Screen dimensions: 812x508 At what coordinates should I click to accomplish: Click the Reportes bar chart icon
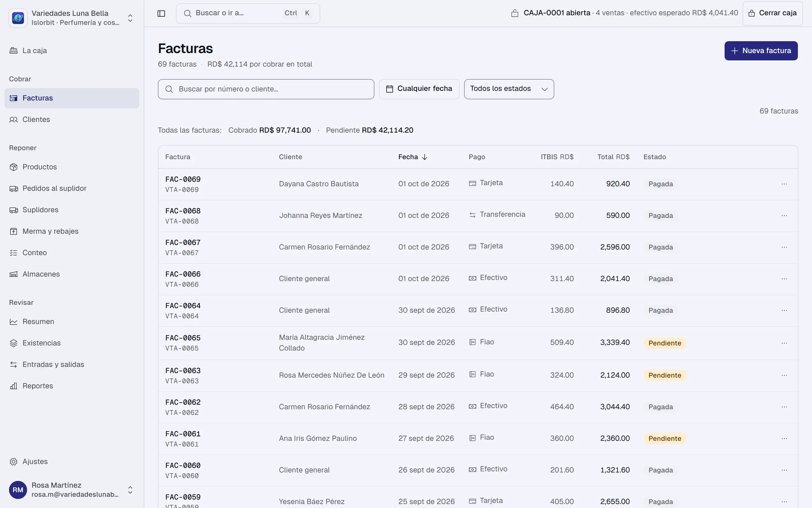[14, 386]
